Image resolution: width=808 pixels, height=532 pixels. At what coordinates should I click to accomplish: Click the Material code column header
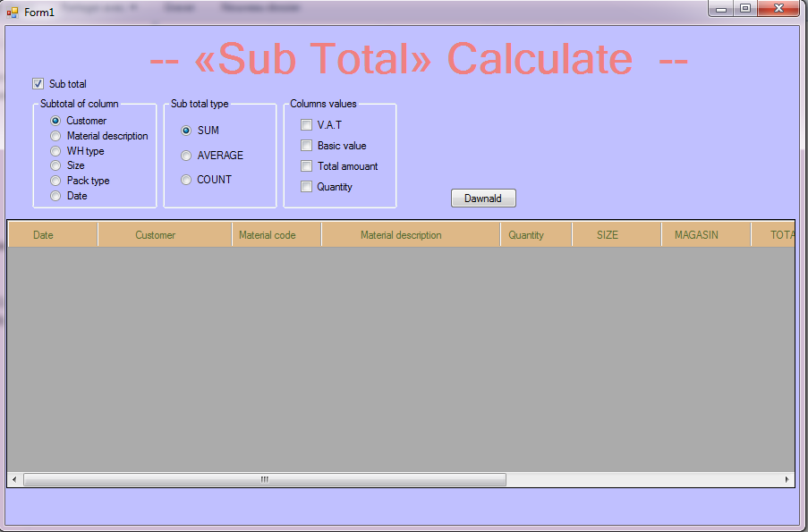click(x=268, y=234)
